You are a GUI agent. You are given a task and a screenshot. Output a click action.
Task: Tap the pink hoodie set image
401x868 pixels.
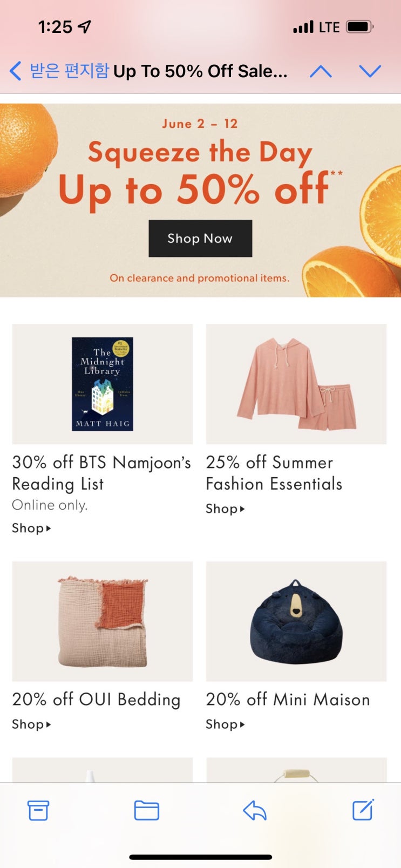[x=296, y=384]
